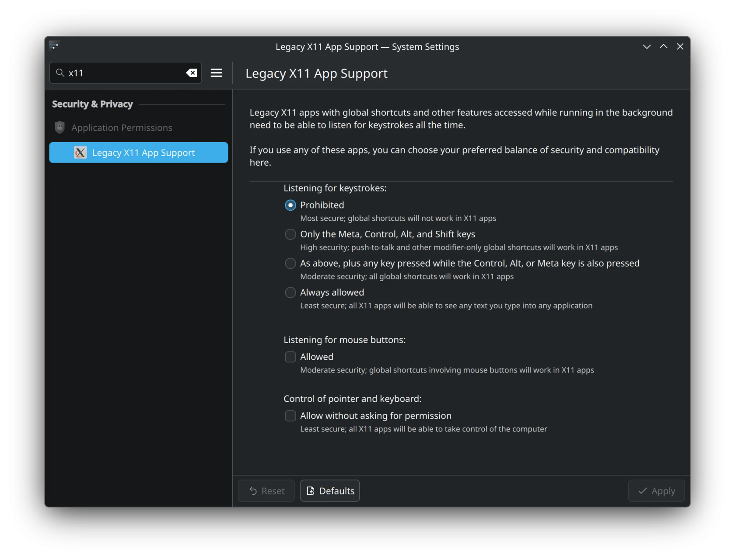The image size is (735, 560).
Task: Click Least secure see any text description
Action: tap(446, 306)
